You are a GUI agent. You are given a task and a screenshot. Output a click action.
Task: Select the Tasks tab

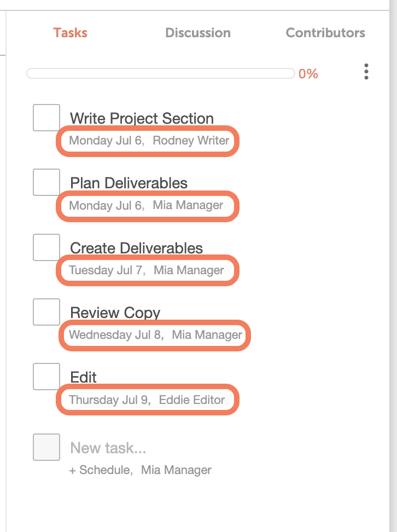(x=70, y=33)
